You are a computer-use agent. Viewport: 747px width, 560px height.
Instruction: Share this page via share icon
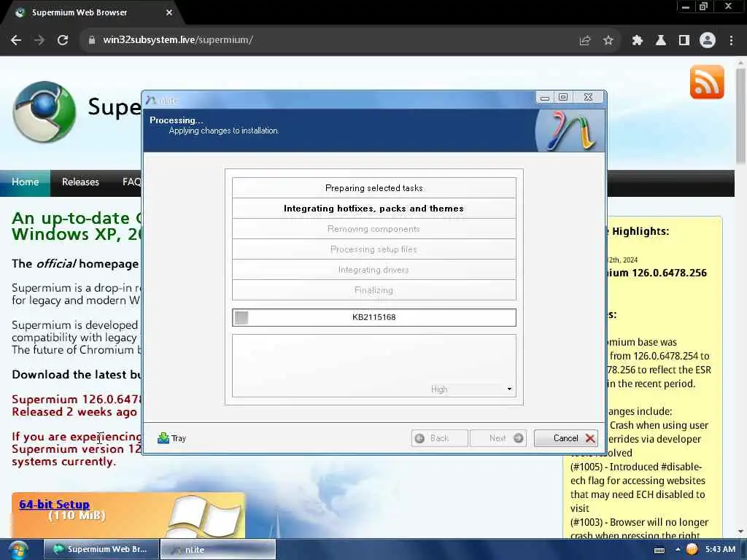point(585,41)
